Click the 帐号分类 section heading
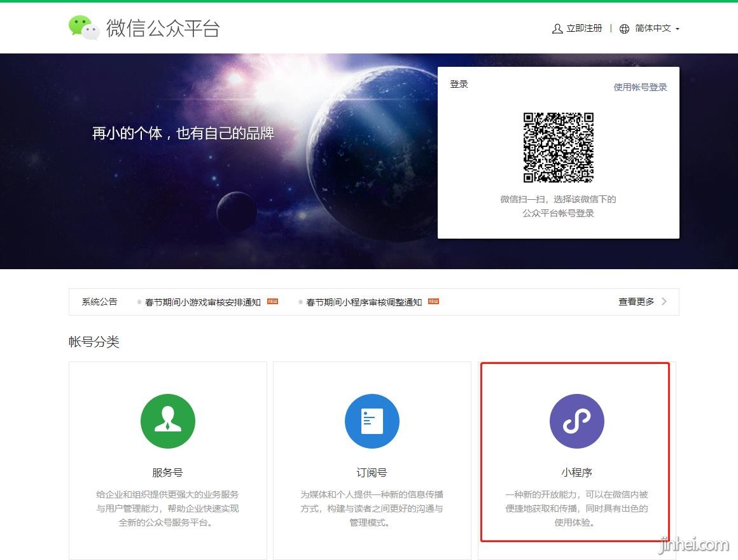 click(x=94, y=342)
